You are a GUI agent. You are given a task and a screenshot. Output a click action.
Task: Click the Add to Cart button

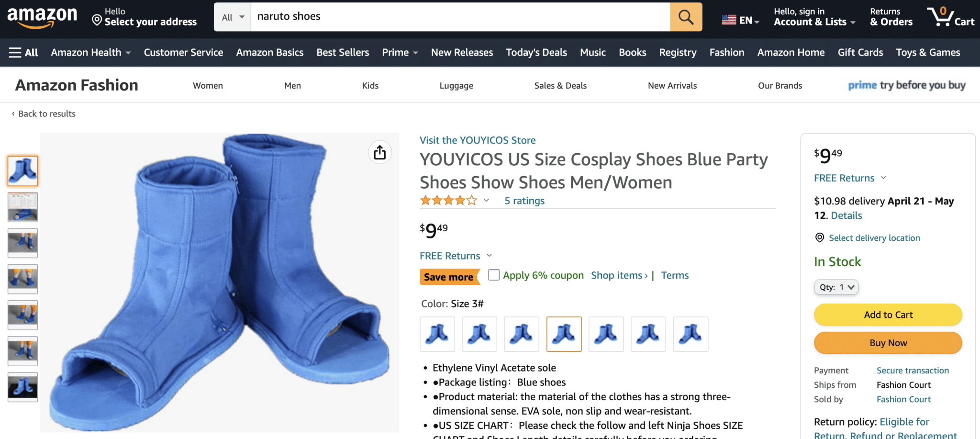tap(888, 315)
